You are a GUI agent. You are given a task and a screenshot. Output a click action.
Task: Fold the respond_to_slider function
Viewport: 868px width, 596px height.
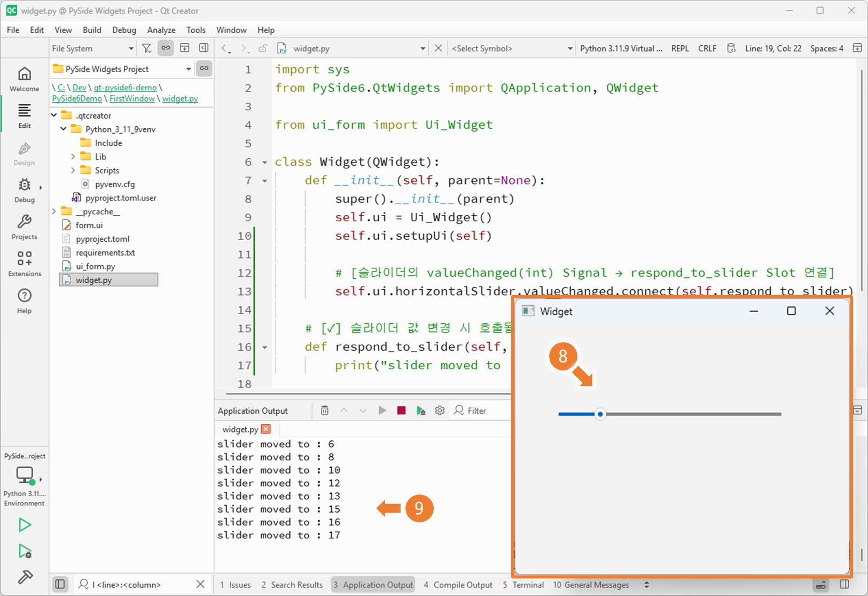264,347
